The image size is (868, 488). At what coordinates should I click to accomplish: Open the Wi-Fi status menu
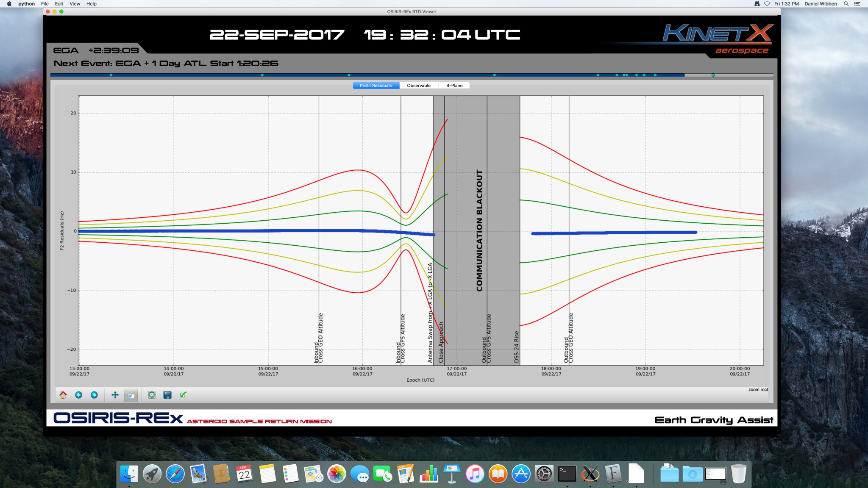click(767, 4)
